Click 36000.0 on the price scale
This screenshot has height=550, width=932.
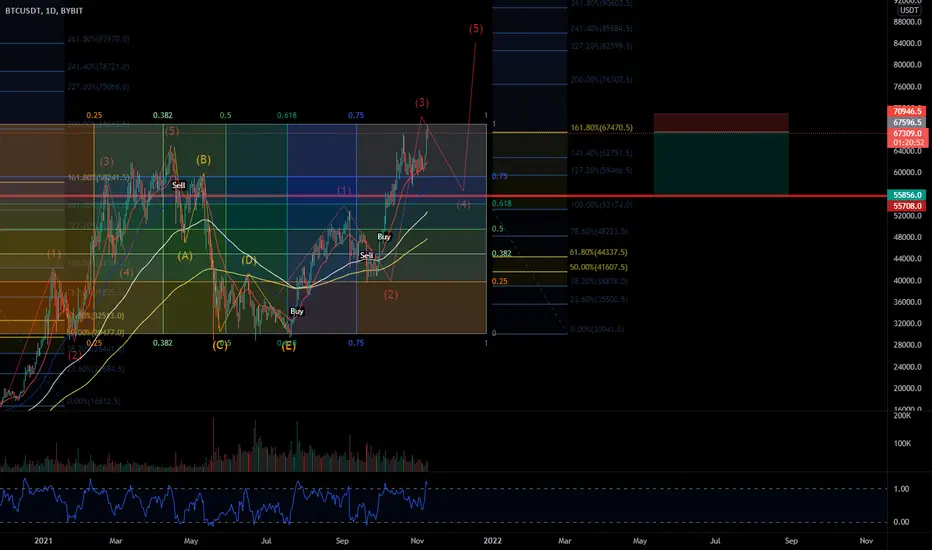907,302
